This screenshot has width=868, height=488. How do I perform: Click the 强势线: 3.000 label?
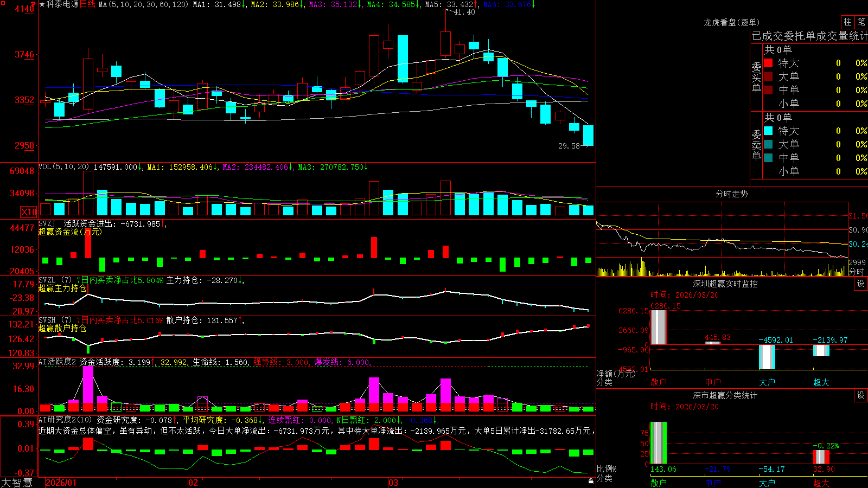tap(281, 362)
